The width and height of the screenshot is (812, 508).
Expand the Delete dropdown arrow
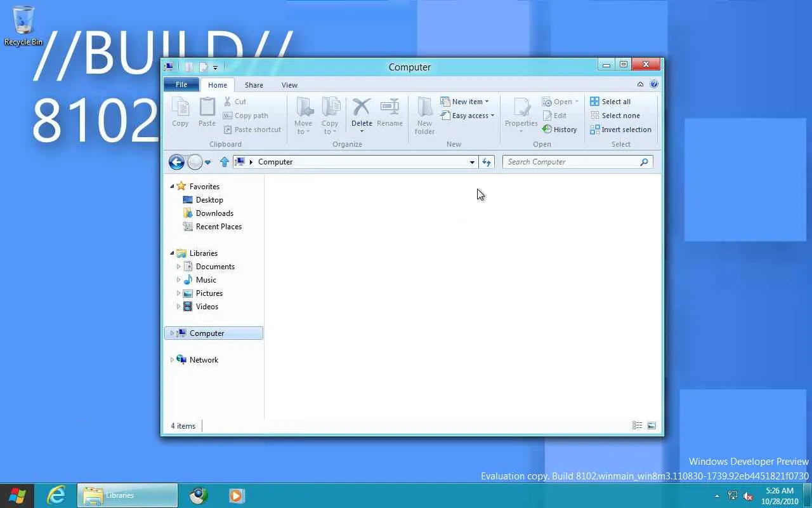click(362, 131)
